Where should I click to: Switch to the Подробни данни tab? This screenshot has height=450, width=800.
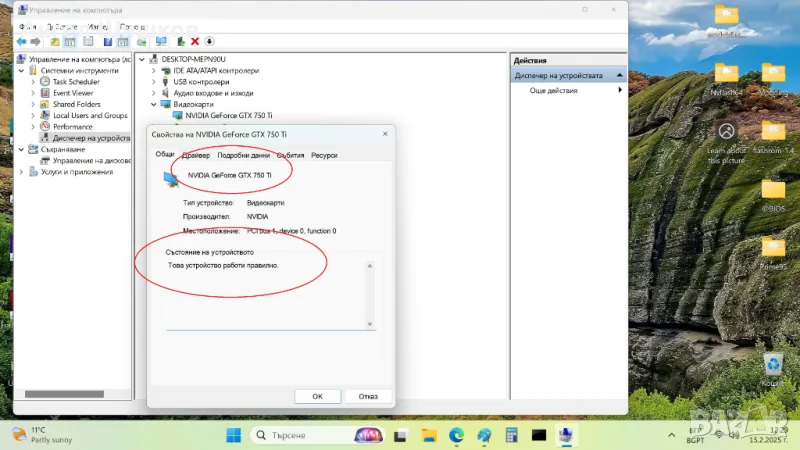(x=243, y=155)
